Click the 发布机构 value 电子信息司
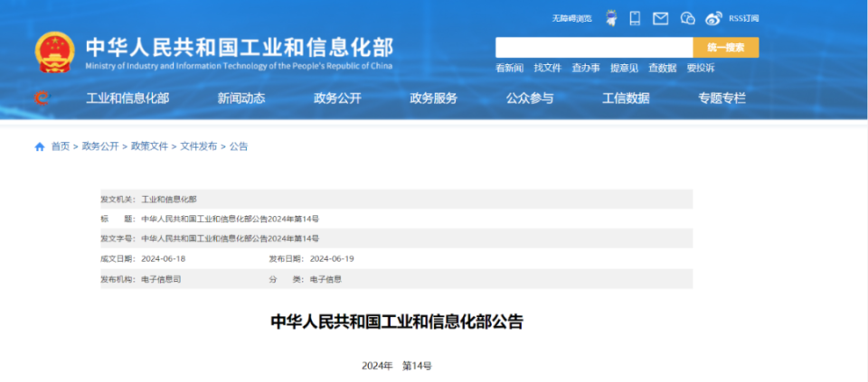Viewport: 868px width, 382px height. [161, 279]
